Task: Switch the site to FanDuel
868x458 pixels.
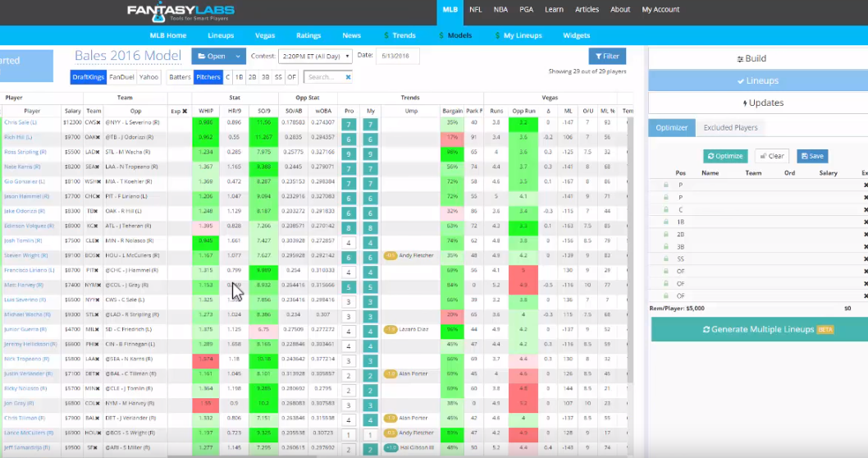Action: [x=121, y=77]
